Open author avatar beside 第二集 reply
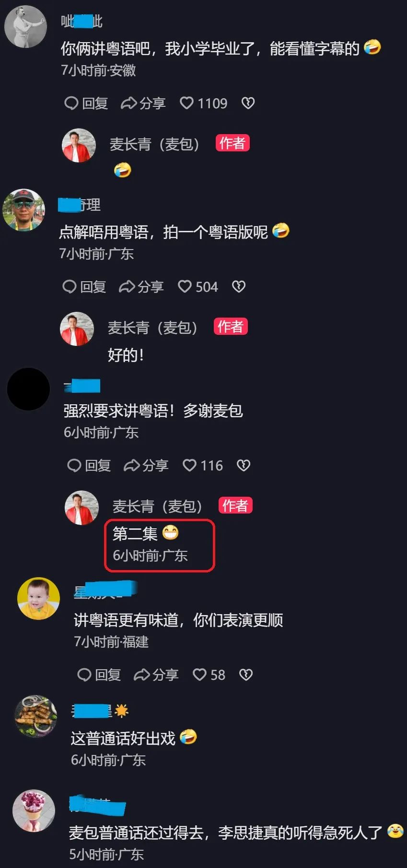The image size is (407, 868). [81, 507]
